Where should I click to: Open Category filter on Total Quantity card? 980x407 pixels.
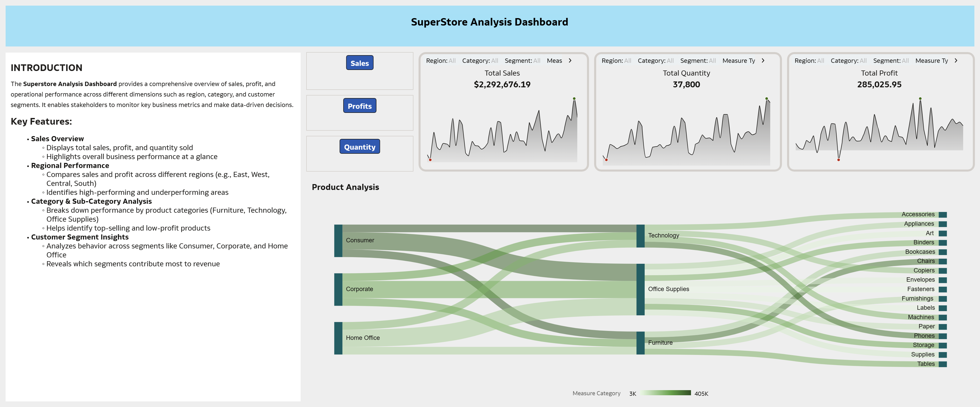pyautogui.click(x=655, y=61)
